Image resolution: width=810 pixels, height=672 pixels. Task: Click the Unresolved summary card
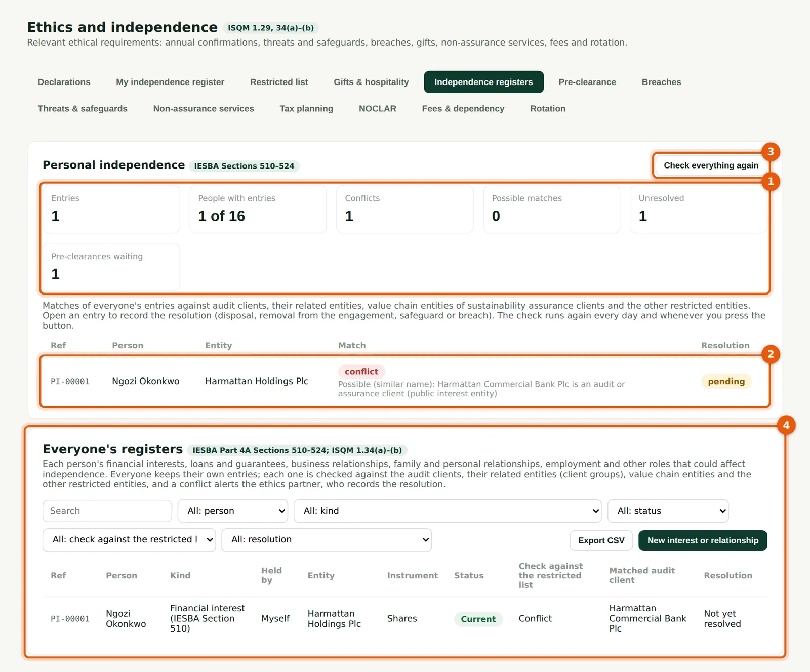point(699,209)
